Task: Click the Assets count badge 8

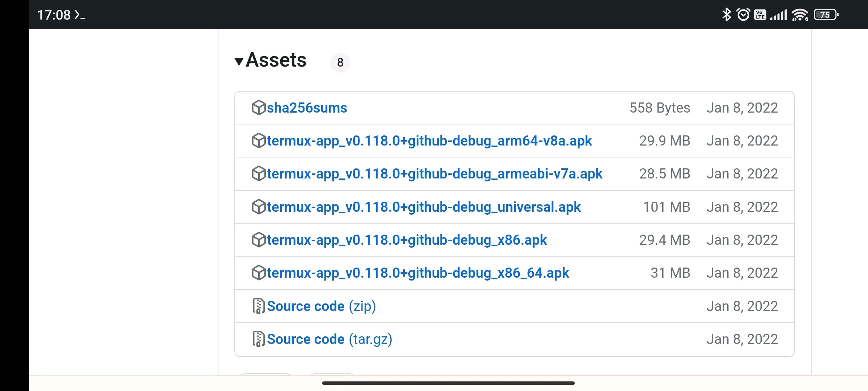Action: click(340, 63)
